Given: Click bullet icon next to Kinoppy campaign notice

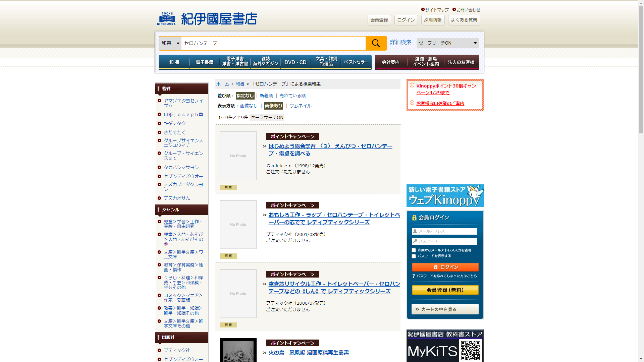Looking at the screenshot, I should (412, 85).
